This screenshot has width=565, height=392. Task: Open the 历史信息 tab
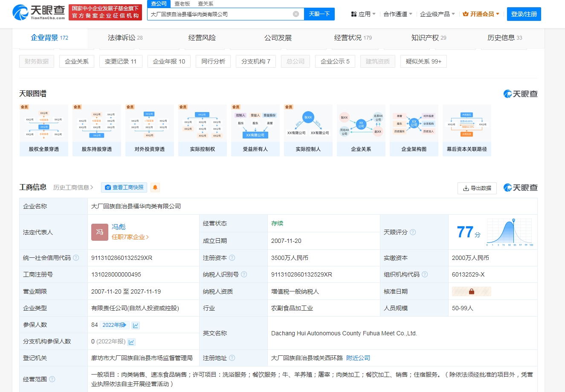(x=505, y=38)
